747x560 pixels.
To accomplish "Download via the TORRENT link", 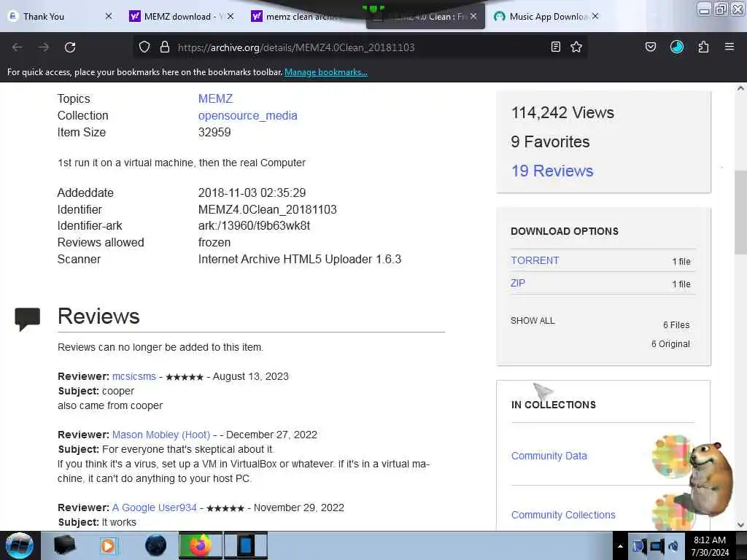I will [x=535, y=260].
